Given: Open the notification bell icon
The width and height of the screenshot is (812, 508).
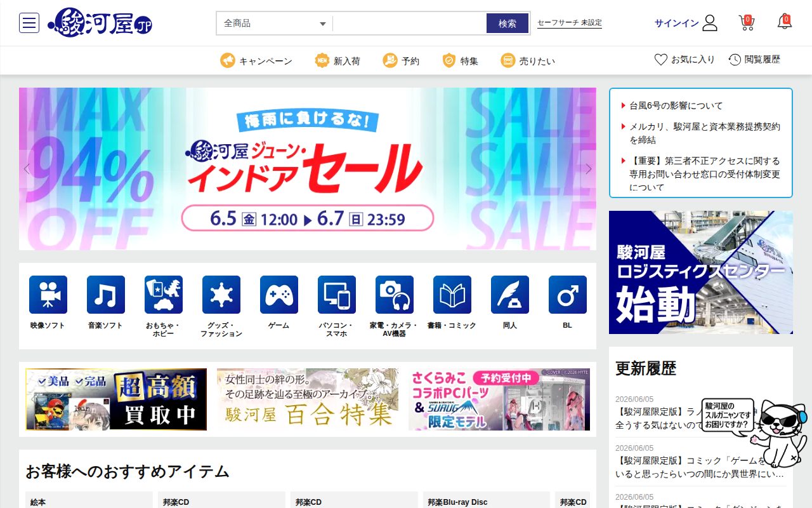Looking at the screenshot, I should pyautogui.click(x=785, y=22).
